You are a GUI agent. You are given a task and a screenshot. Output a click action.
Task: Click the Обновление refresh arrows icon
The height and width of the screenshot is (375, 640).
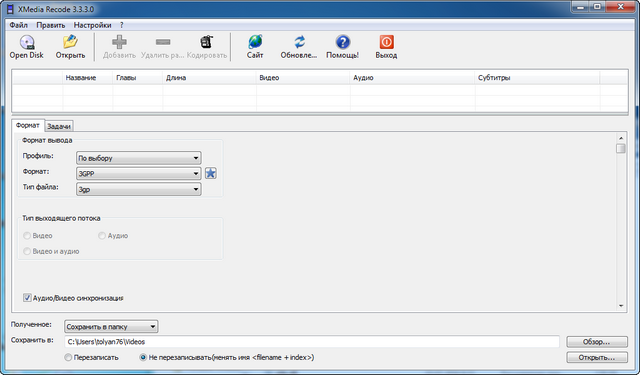(x=299, y=42)
